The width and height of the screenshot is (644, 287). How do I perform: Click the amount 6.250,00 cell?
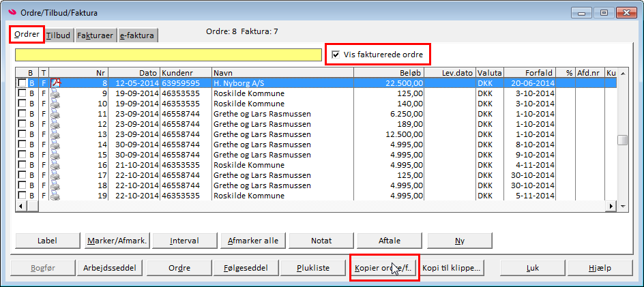pyautogui.click(x=389, y=114)
